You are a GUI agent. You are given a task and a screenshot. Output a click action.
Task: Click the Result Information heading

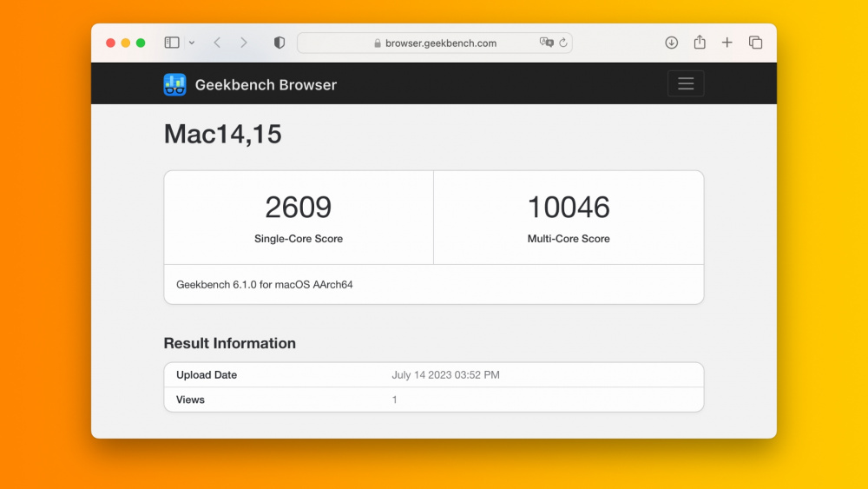(230, 343)
